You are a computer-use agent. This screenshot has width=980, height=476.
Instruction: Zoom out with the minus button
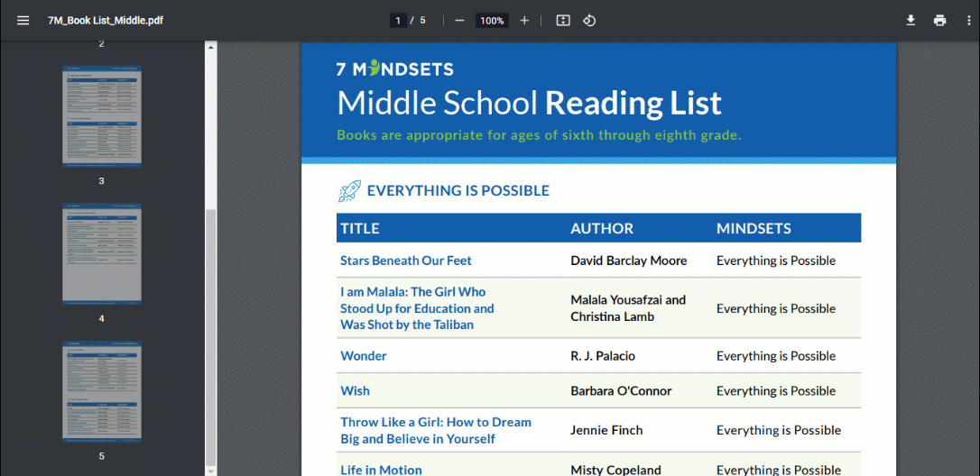(459, 21)
